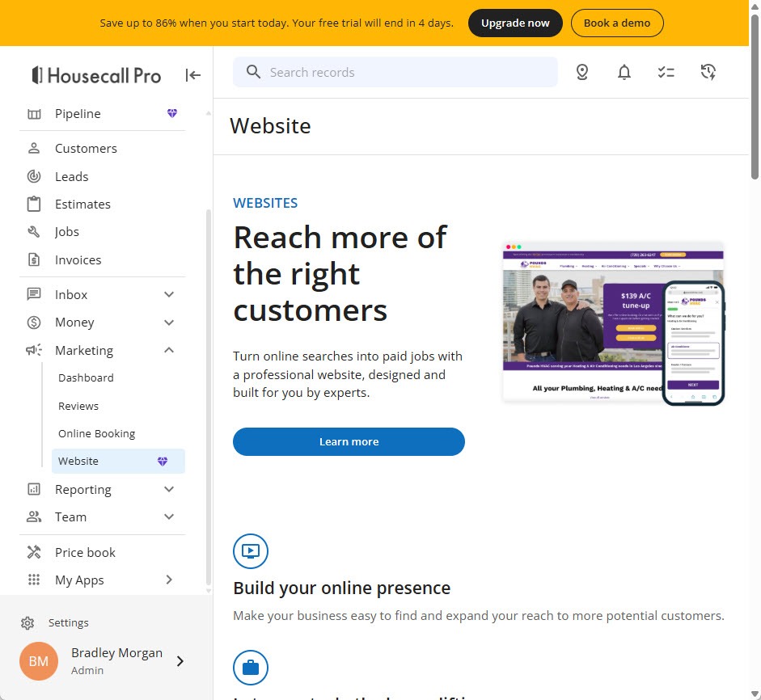
Task: Open Bradley Morgan account menu arrow
Action: click(180, 660)
